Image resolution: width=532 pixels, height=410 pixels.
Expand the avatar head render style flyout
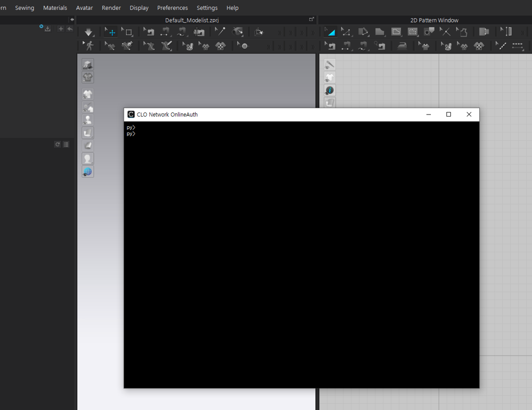pos(87,158)
